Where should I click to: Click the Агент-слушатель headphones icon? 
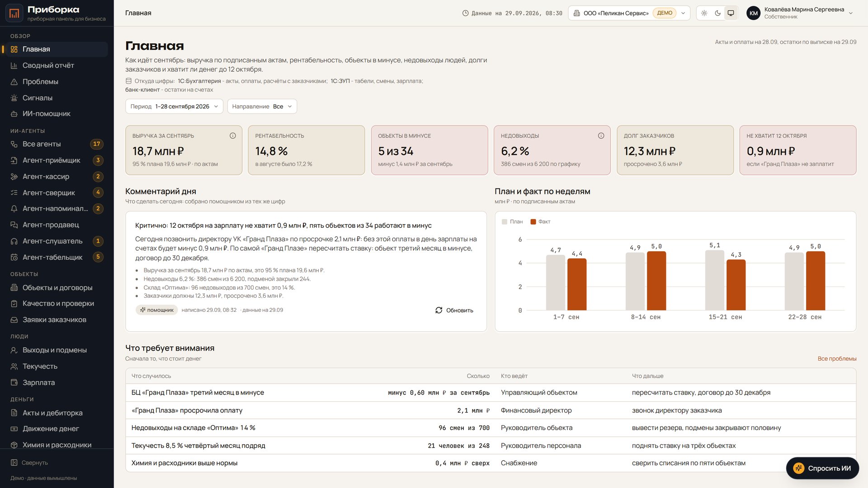14,241
